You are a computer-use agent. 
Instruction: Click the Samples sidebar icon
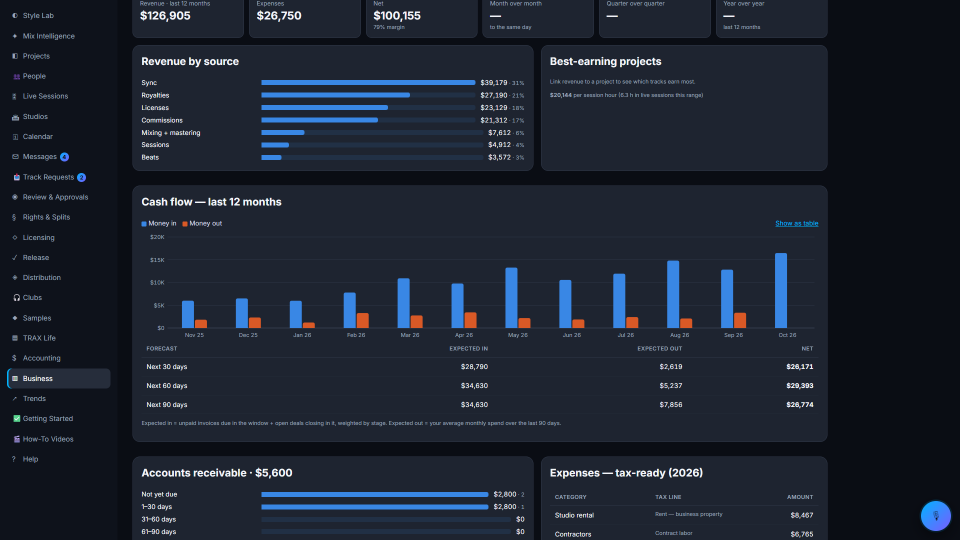click(15, 318)
